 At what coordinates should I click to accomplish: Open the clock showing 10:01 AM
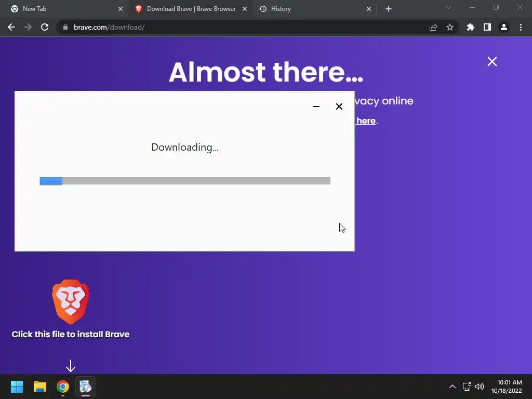(507, 387)
